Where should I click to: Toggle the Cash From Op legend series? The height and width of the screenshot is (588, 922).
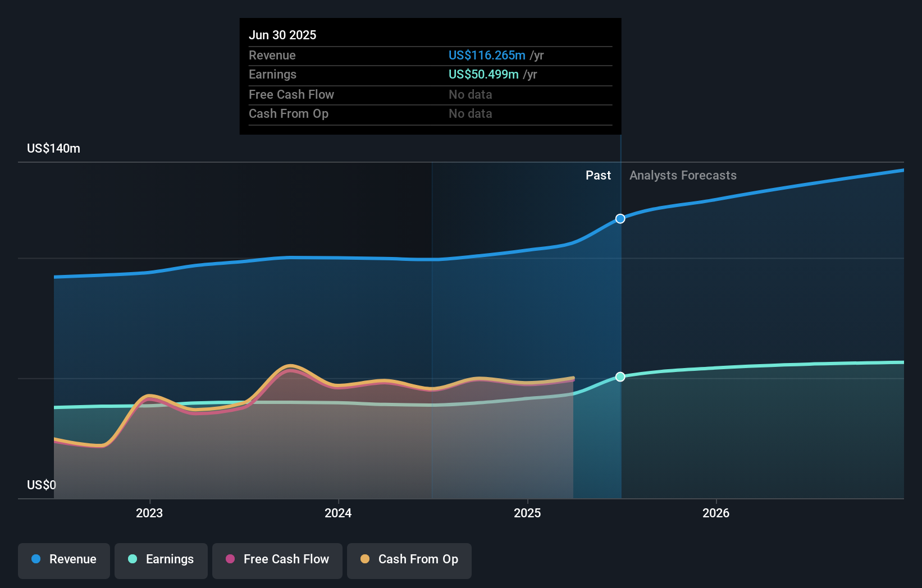pyautogui.click(x=409, y=561)
